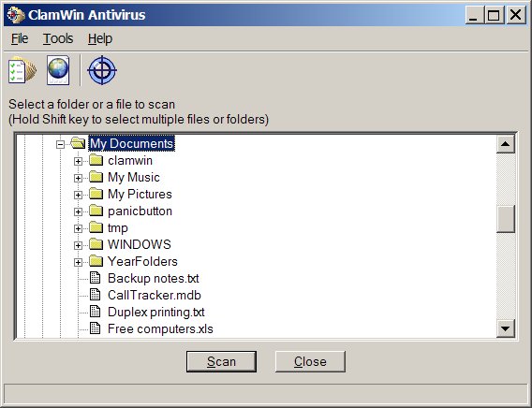This screenshot has height=408, width=532.
Task: Click the ClamWin logo in the title bar
Action: point(16,15)
